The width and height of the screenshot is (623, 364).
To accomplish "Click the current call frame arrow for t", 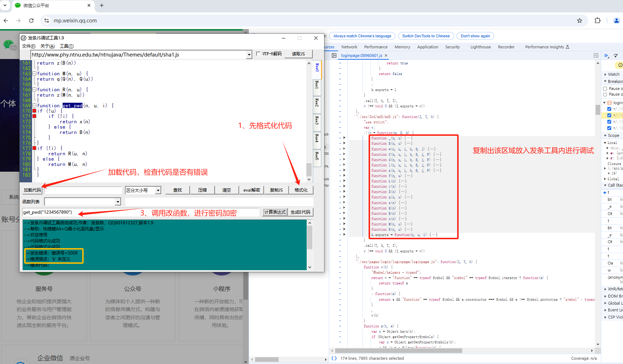I will pos(605,192).
